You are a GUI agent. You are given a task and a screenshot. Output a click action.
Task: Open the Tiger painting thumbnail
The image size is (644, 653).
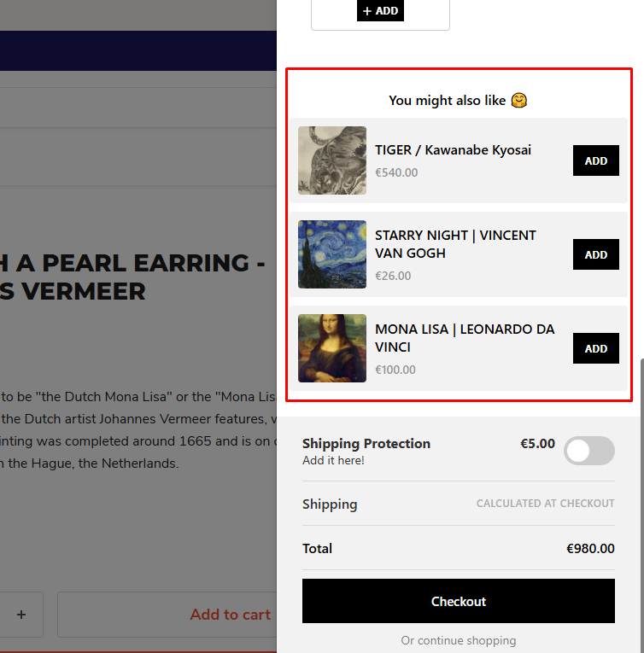[x=332, y=160]
